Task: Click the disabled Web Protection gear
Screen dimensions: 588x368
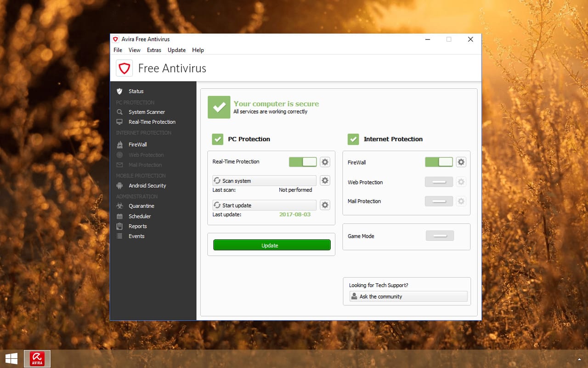Action: pyautogui.click(x=461, y=182)
